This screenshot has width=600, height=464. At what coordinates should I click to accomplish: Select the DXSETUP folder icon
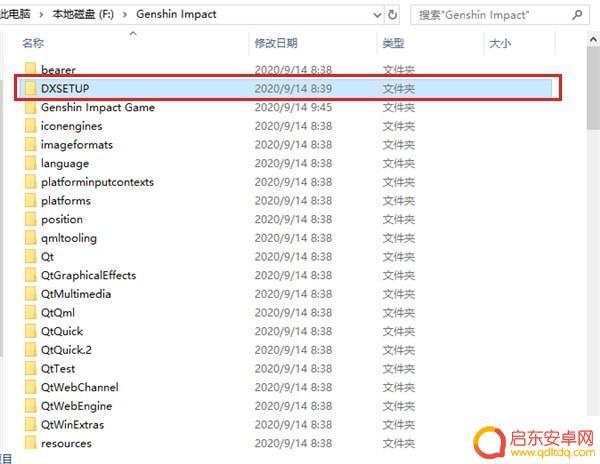(x=30, y=88)
